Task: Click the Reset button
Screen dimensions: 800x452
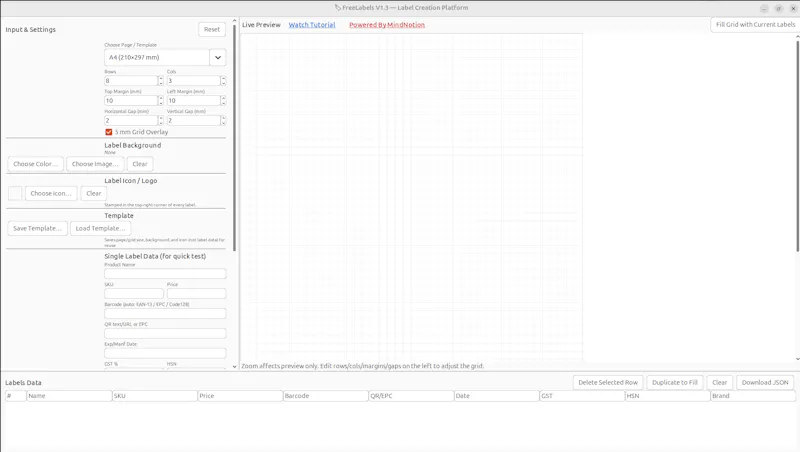Action: coord(212,30)
